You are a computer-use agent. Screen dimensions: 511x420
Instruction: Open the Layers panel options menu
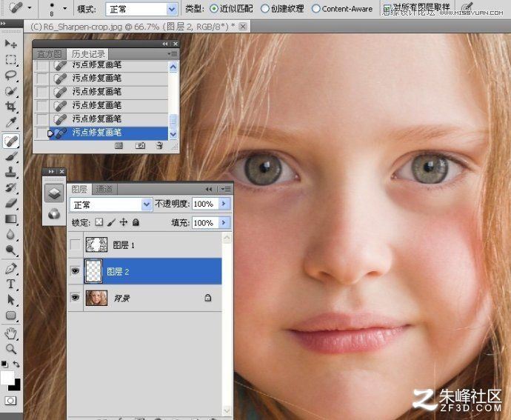pyautogui.click(x=226, y=189)
